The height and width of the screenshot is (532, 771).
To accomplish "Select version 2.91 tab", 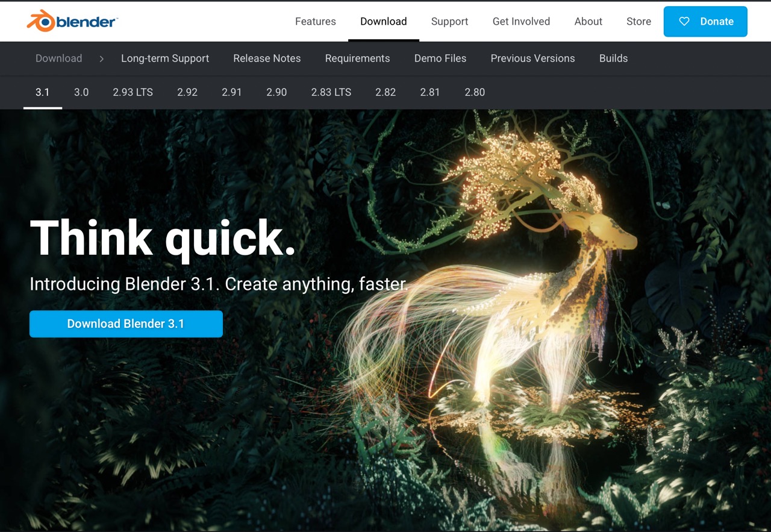I will coord(232,92).
